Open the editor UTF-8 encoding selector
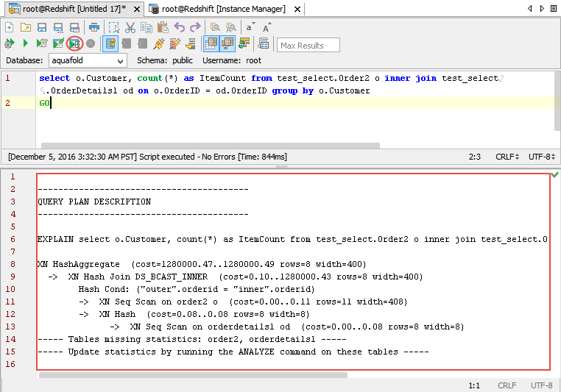This screenshot has width=561, height=392. click(542, 157)
